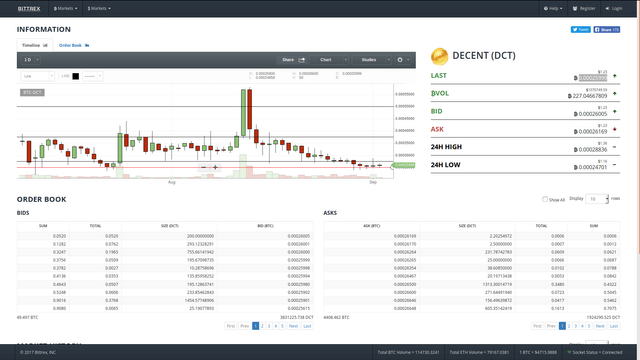The height and width of the screenshot is (360, 640).
Task: Click the 1 BTC price status entry
Action: [538, 352]
